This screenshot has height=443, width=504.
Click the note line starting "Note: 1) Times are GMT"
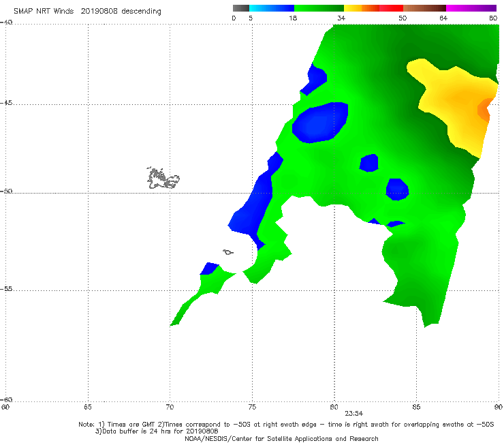pos(286,425)
